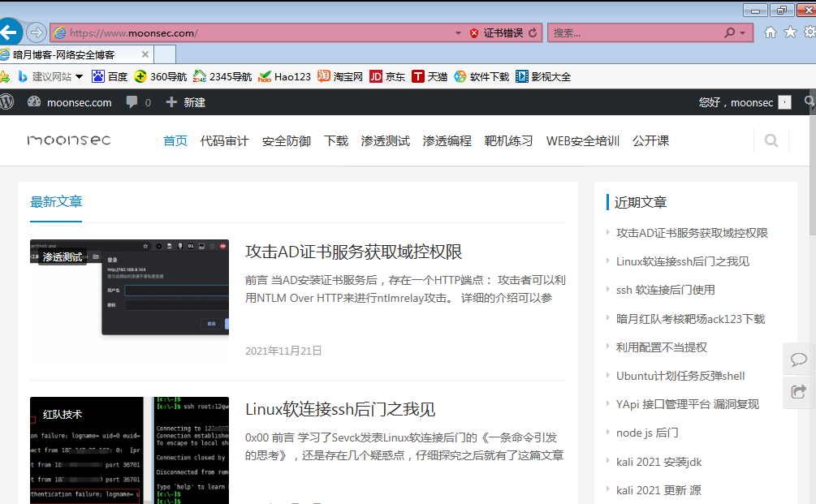
Task: Open the 淘宝网 bookmark
Action: click(340, 77)
